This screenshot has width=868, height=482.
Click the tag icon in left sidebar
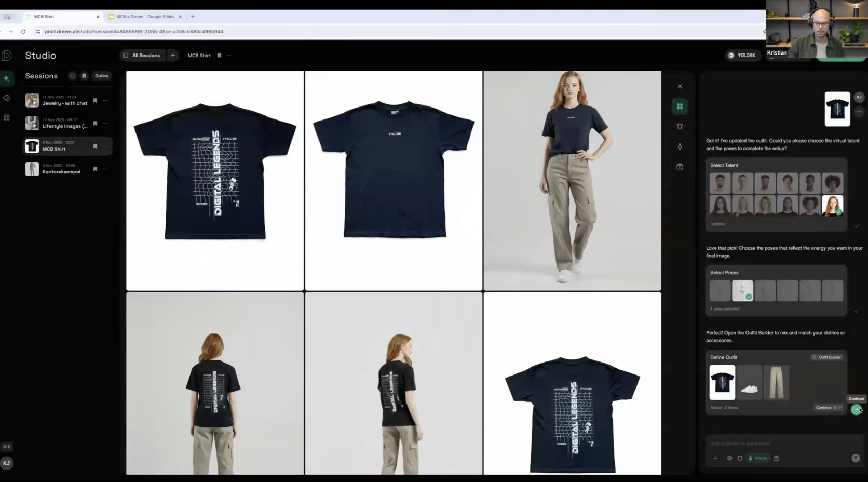pos(7,98)
